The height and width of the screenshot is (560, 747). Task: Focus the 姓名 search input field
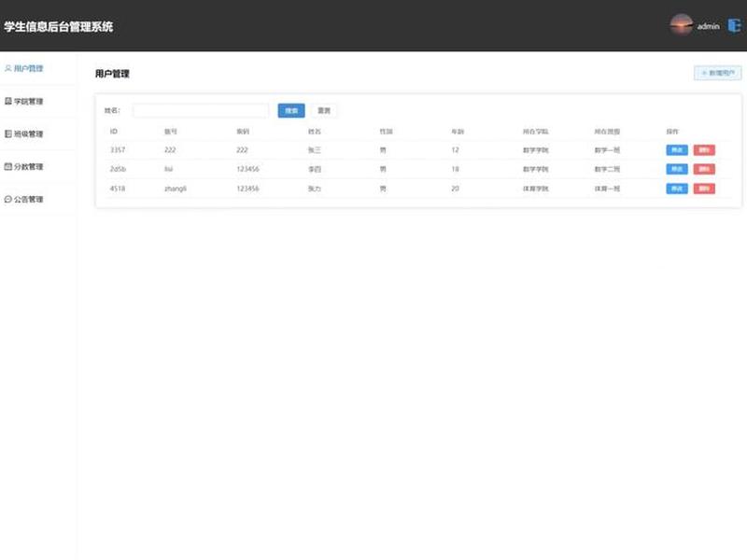tap(201, 110)
